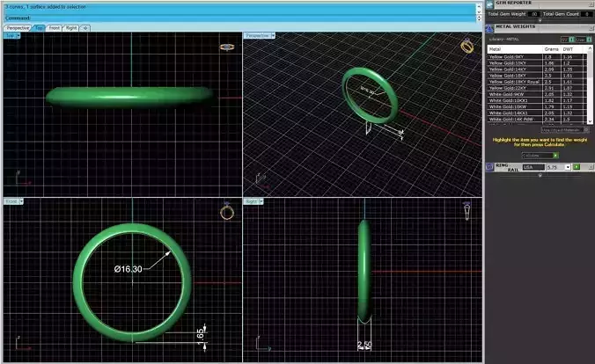This screenshot has width=595, height=364.
Task: Open the Perspective viewport title dropdown
Action: click(x=273, y=36)
